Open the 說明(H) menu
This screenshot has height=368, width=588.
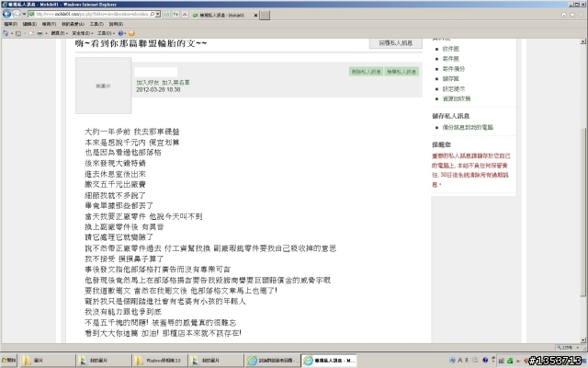coord(116,24)
